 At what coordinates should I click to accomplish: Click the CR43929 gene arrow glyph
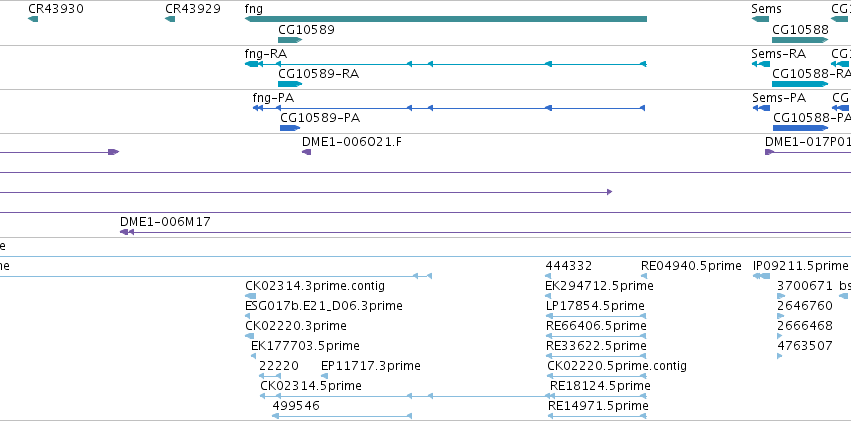click(x=170, y=20)
